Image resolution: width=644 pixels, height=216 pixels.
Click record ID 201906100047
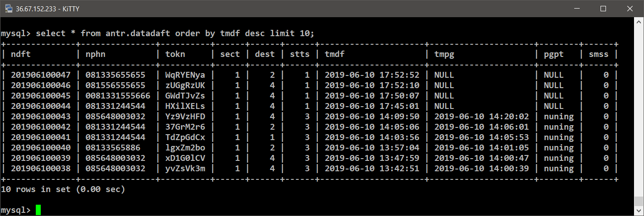[x=41, y=75]
